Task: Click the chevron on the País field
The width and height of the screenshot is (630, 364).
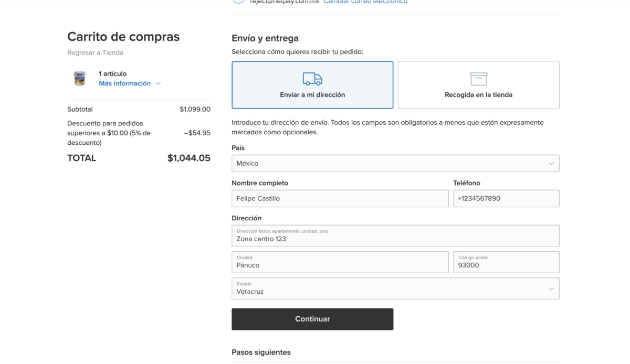Action: click(x=551, y=163)
